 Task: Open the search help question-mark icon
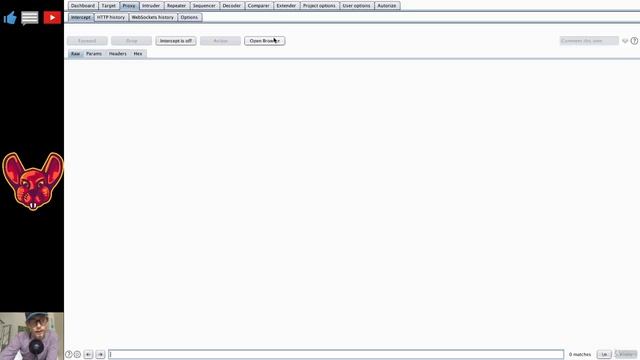[69, 354]
